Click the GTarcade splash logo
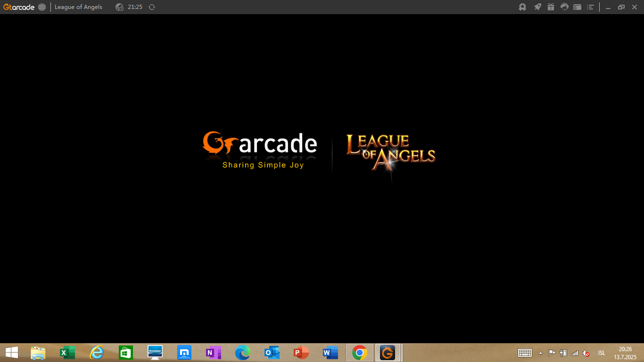 coord(260,143)
